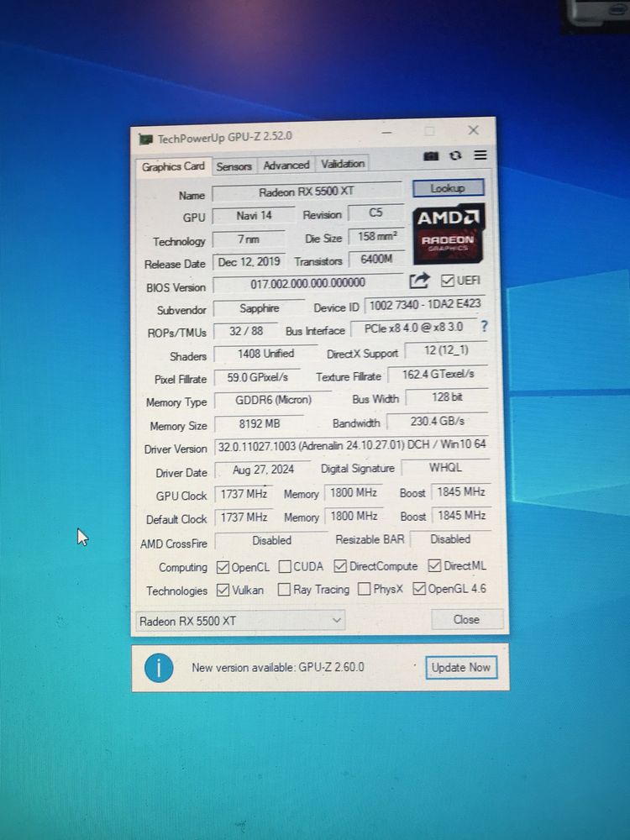The height and width of the screenshot is (840, 630).
Task: Toggle the DirectCompute checkbox
Action: point(339,565)
